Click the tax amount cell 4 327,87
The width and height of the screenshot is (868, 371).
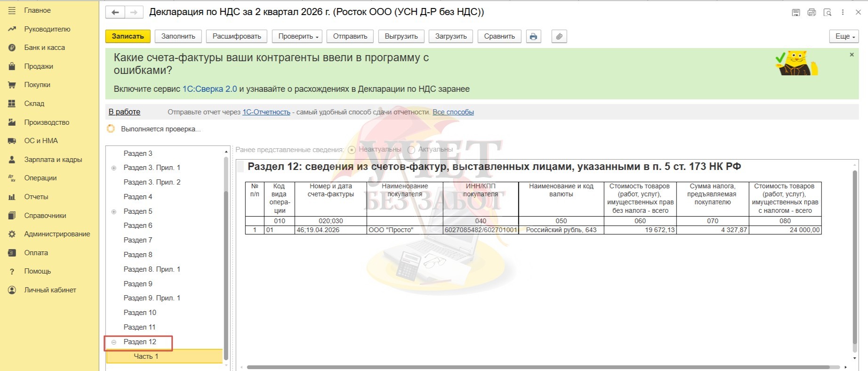713,230
